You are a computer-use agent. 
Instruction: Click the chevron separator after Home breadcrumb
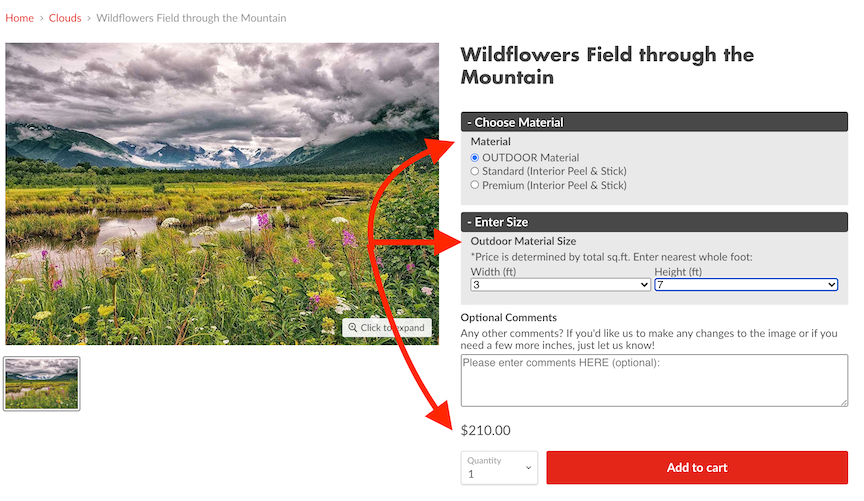point(41,19)
